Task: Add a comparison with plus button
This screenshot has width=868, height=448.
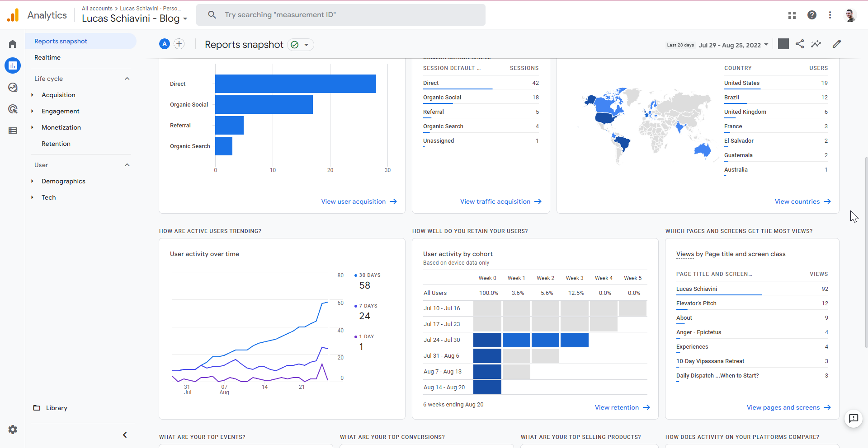Action: click(x=179, y=44)
